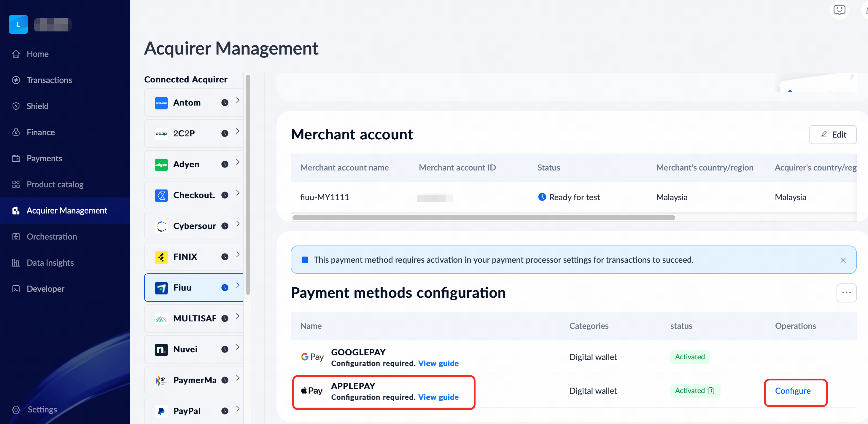Click the Product catalog grid icon
Screen dimensions: 868x424
[16, 184]
